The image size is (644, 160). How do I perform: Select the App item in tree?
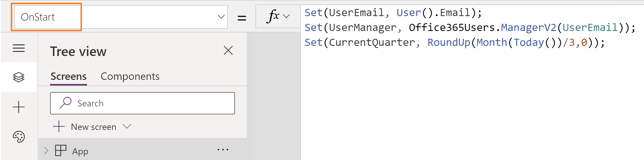pos(80,151)
